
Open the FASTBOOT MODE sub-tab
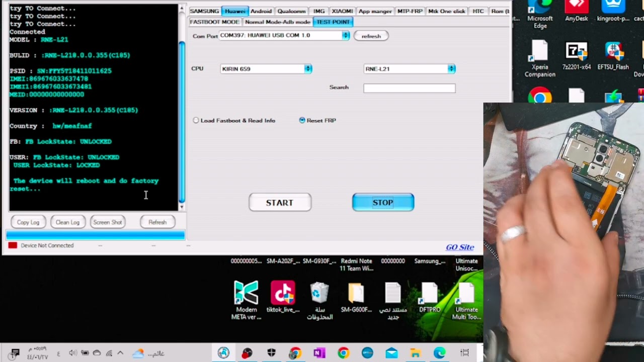(x=214, y=22)
